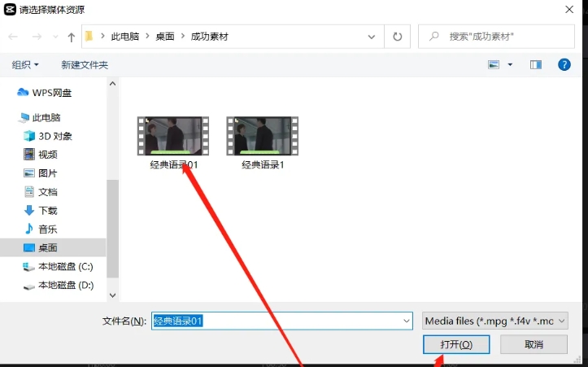Open 音乐 folder in sidebar
Image resolution: width=588 pixels, height=367 pixels.
(x=41, y=229)
